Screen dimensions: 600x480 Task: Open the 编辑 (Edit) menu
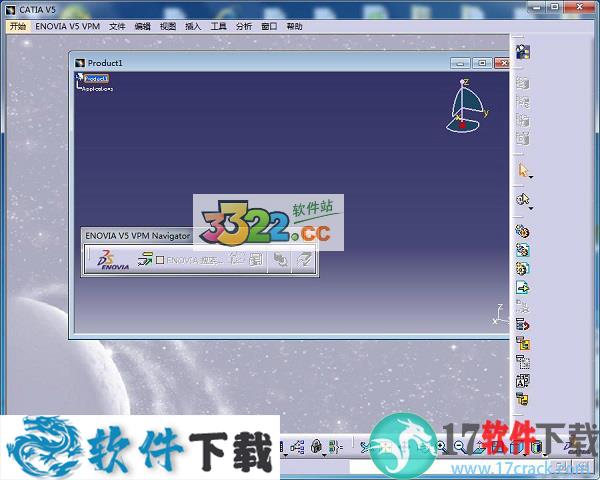[x=142, y=26]
